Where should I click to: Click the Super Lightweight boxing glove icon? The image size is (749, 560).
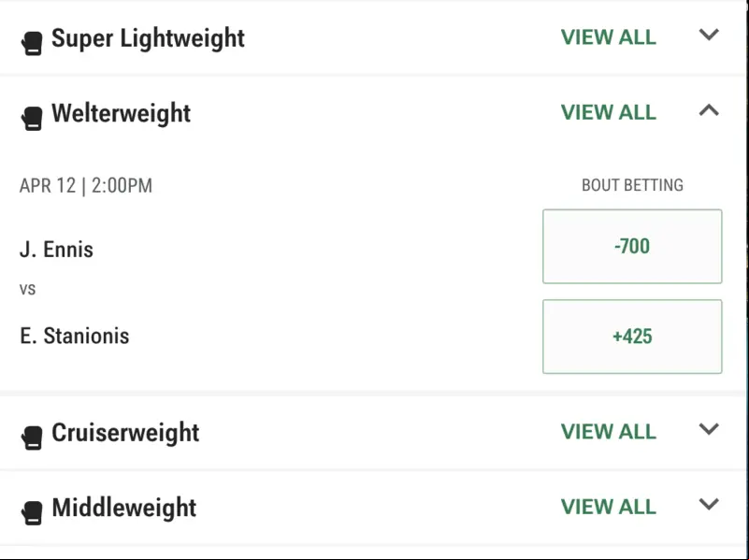(32, 43)
